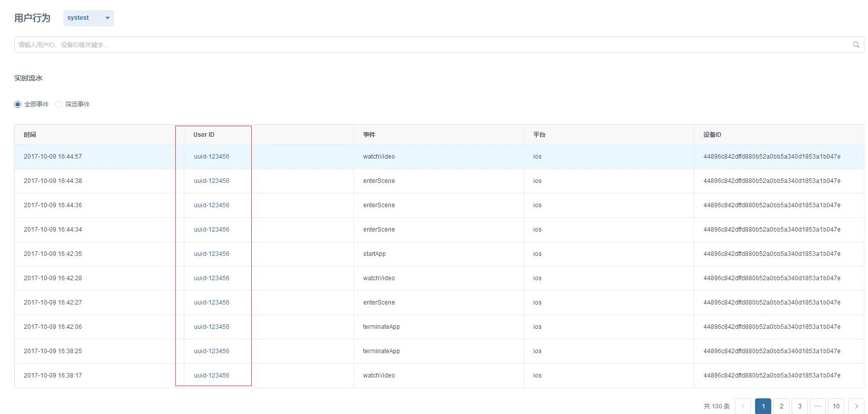Click startApp event in the 16:42:35 row
The height and width of the screenshot is (414, 868).
pos(374,254)
